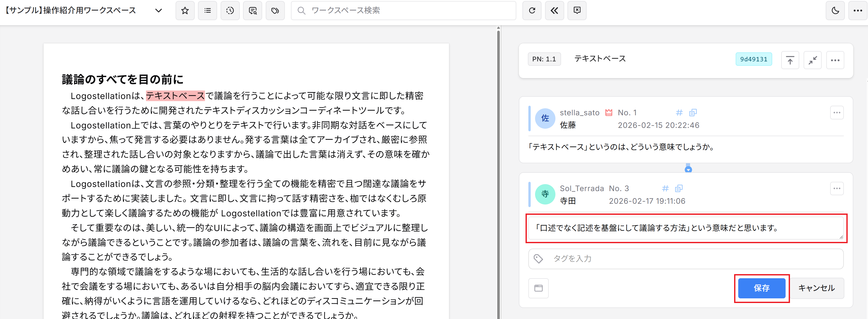Click the crown icon next to stella_sato
The image size is (868, 319).
pyautogui.click(x=609, y=112)
